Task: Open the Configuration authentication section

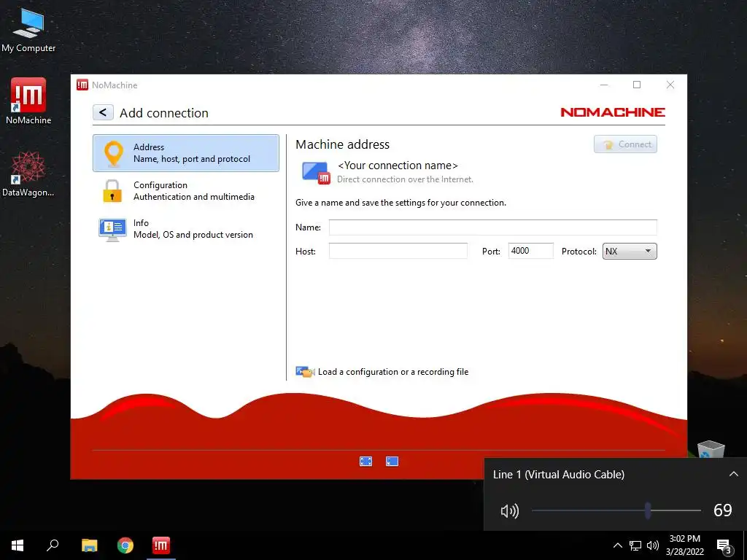Action: [x=186, y=191]
